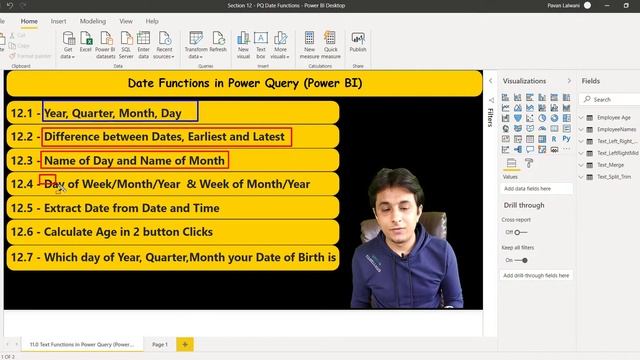Select the Filled map visual
The image size is (640, 360).
pyautogui.click(x=518, y=129)
